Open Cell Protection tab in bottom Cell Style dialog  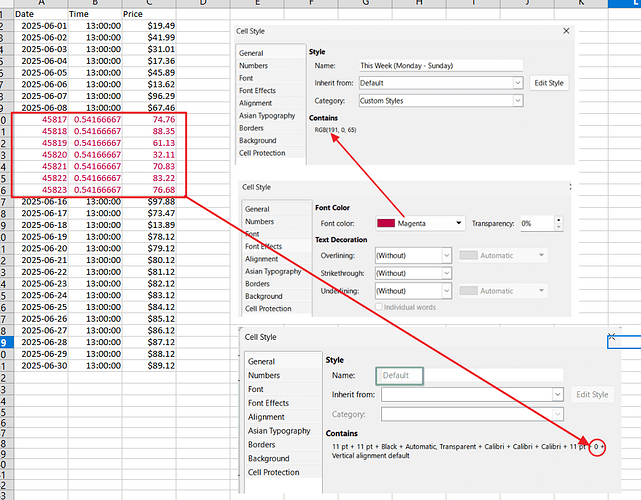273,472
